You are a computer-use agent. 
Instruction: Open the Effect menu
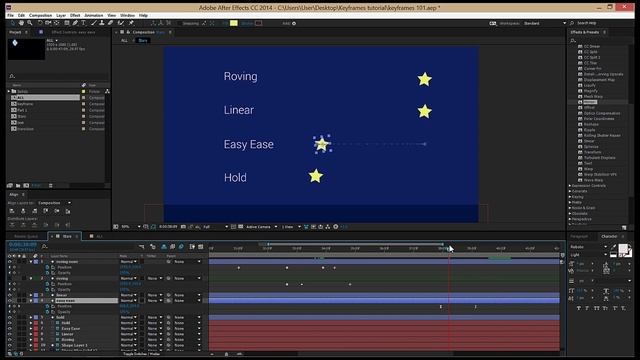pyautogui.click(x=75, y=15)
